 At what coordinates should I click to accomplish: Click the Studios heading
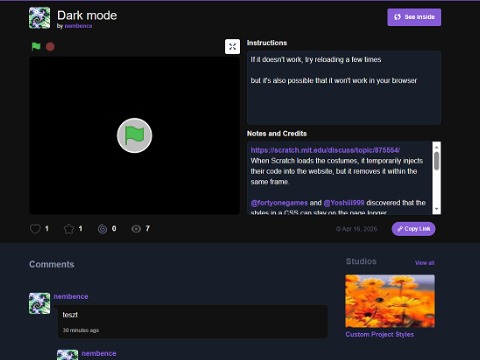click(x=361, y=261)
